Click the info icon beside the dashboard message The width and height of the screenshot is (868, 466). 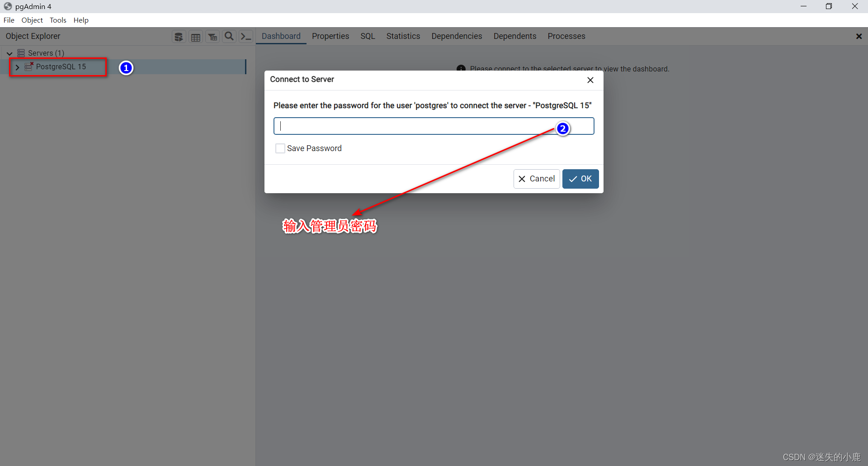pyautogui.click(x=461, y=69)
